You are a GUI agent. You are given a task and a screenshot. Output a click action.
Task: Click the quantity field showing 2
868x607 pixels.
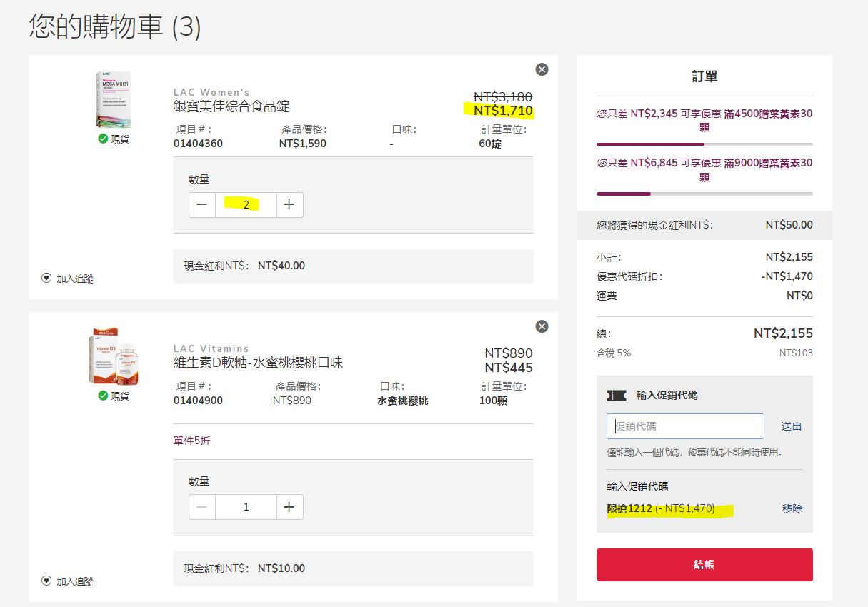[246, 205]
